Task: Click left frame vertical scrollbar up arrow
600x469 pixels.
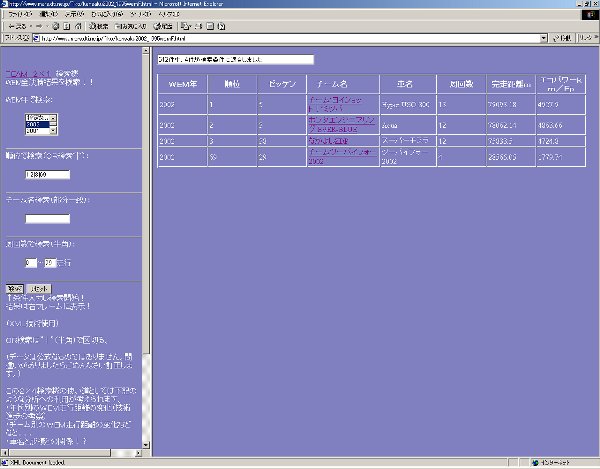Action: pos(146,50)
